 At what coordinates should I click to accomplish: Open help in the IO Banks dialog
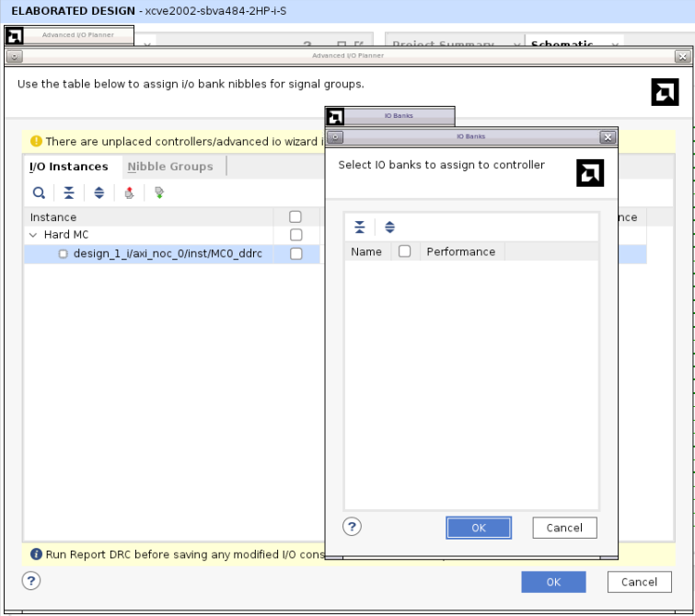pos(353,527)
